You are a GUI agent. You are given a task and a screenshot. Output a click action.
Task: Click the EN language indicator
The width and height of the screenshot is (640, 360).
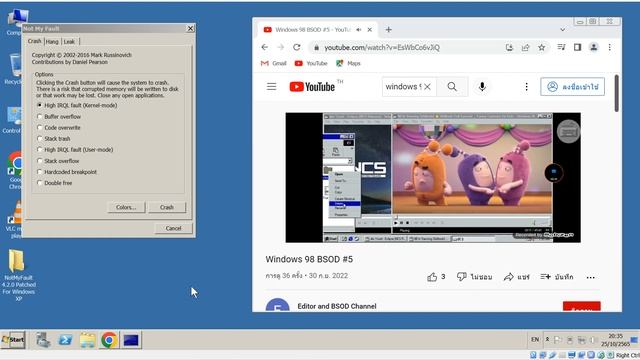(535, 340)
